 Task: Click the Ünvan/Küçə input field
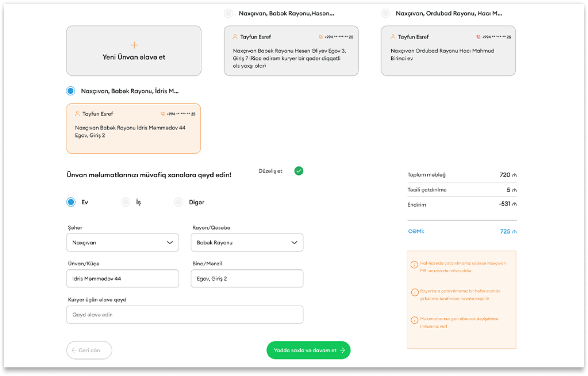click(x=122, y=279)
